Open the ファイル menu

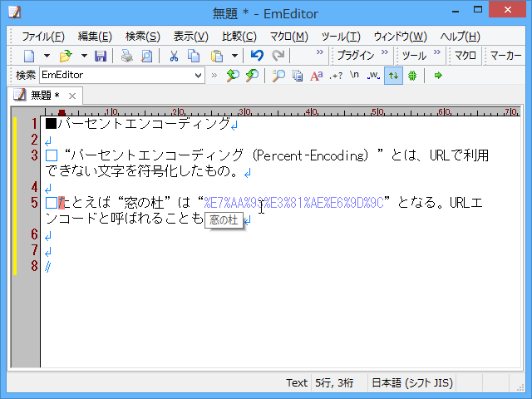point(43,37)
